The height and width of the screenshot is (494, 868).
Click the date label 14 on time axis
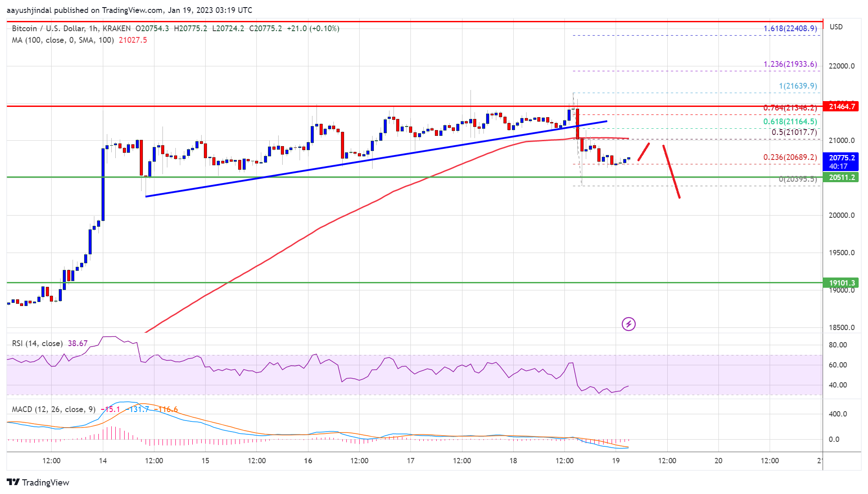103,461
